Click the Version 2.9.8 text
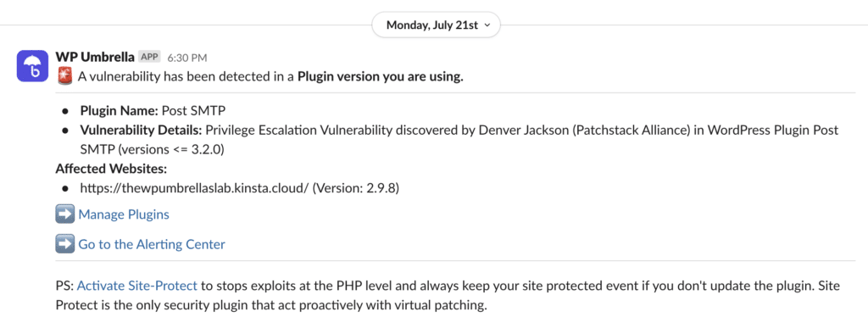Image resolution: width=868 pixels, height=328 pixels. coord(356,188)
